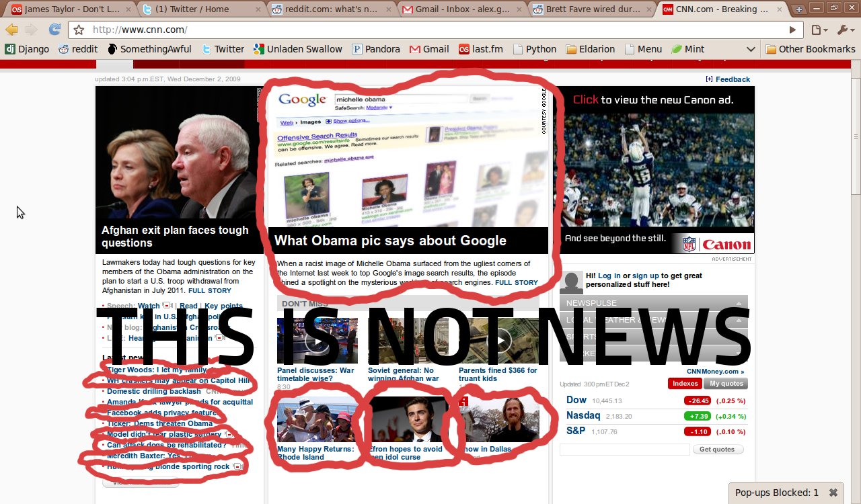Click the sign up link

[x=646, y=276]
